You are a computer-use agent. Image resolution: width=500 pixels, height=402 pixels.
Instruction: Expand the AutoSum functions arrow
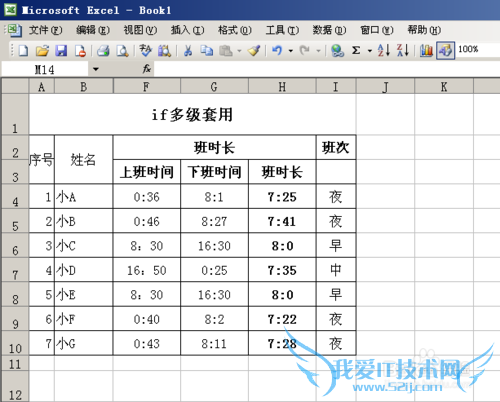click(370, 51)
